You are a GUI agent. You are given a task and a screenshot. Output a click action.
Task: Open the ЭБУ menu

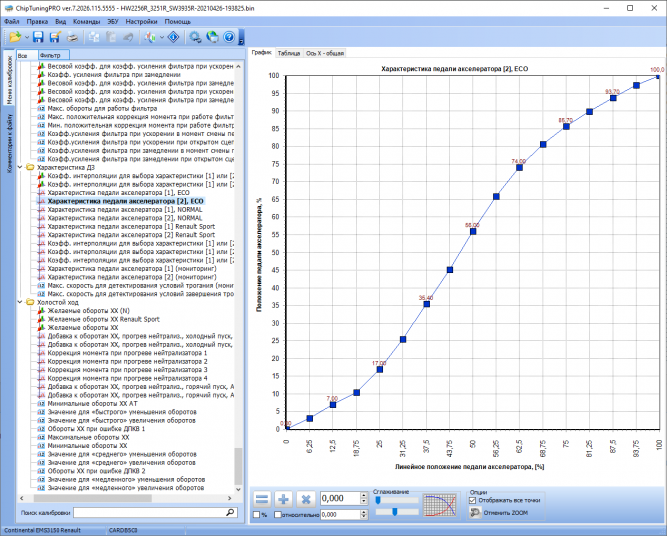[113, 21]
